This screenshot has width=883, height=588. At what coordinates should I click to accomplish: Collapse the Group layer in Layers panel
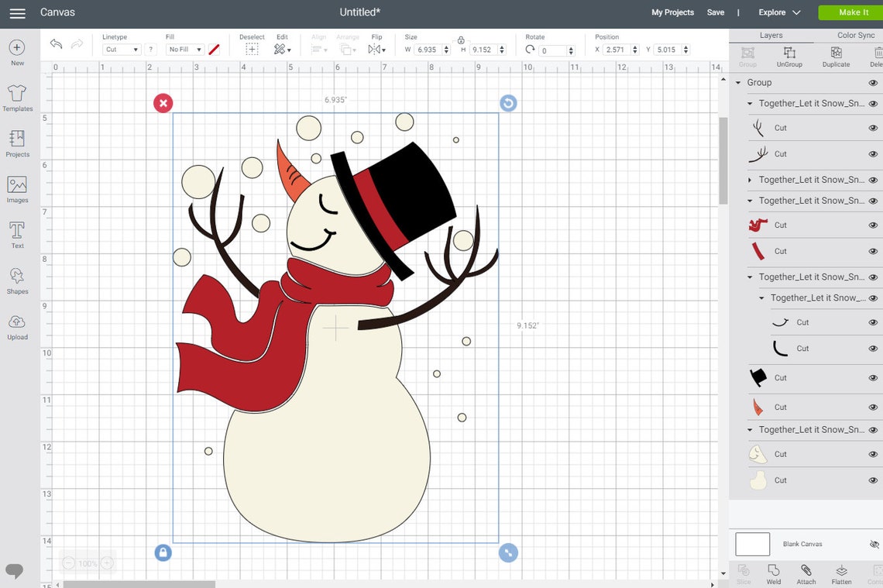click(x=737, y=82)
